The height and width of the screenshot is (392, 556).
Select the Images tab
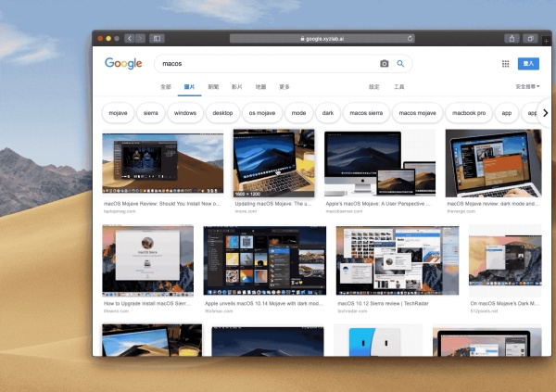189,86
